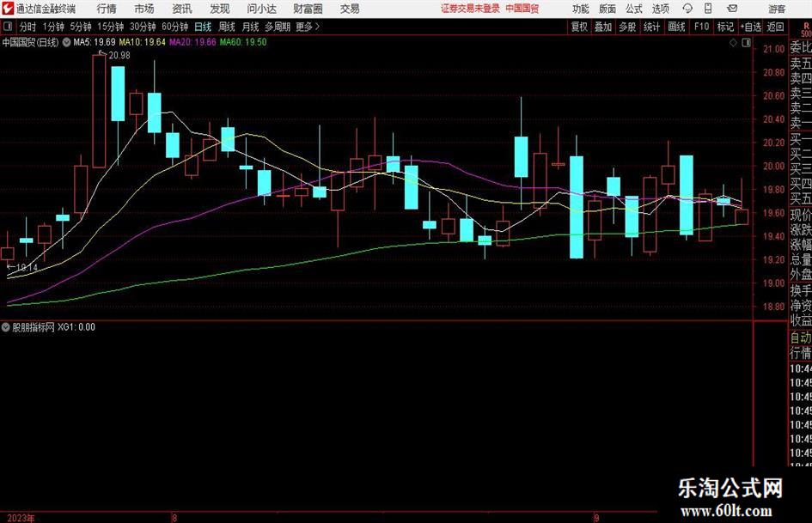Click the 叠加 overlay toolbar button
Image resolution: width=812 pixels, height=523 pixels.
click(603, 27)
